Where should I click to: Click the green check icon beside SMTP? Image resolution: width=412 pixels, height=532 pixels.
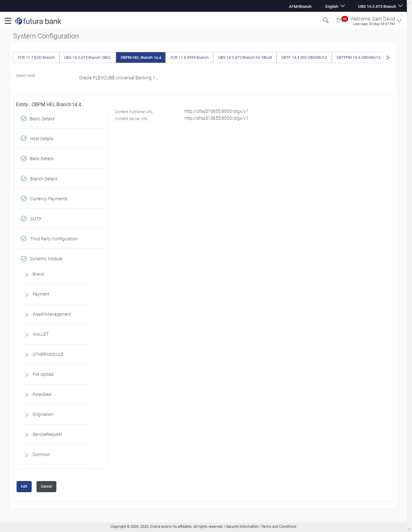click(24, 219)
